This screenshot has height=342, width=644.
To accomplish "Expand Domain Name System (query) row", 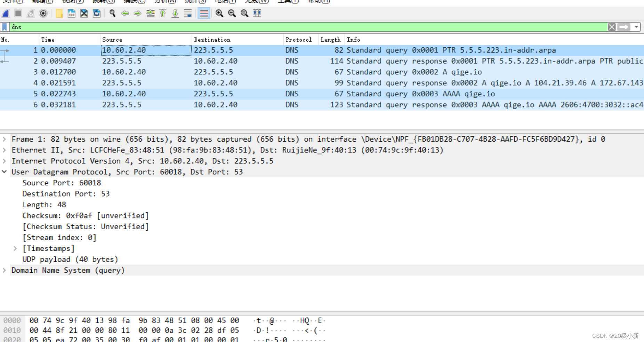I will (x=5, y=270).
